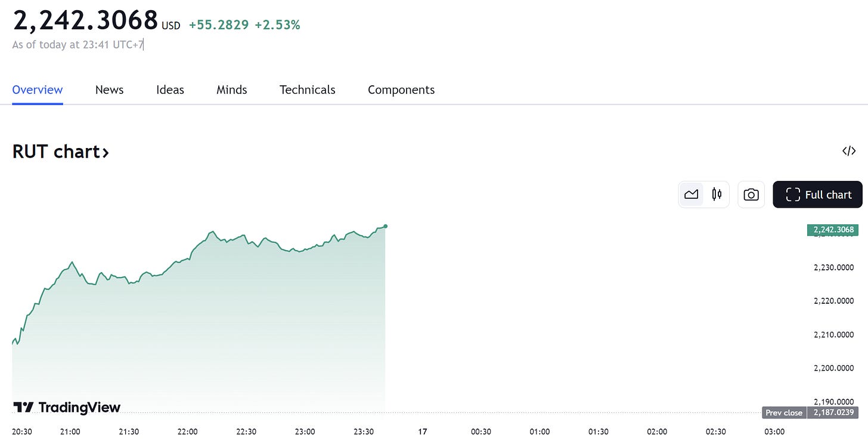Click the 17 date marker on axis
This screenshot has width=868, height=444.
[423, 431]
